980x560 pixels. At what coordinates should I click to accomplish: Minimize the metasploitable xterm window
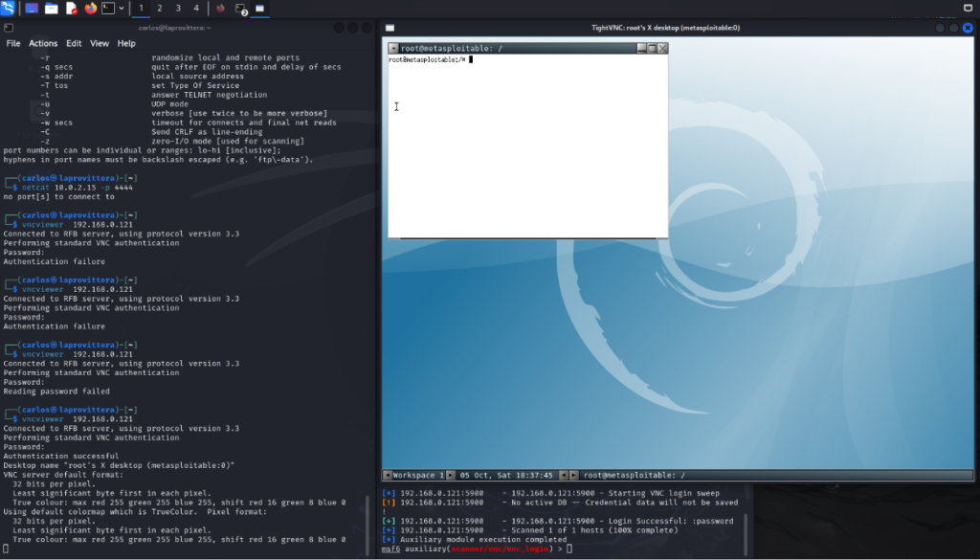click(641, 48)
